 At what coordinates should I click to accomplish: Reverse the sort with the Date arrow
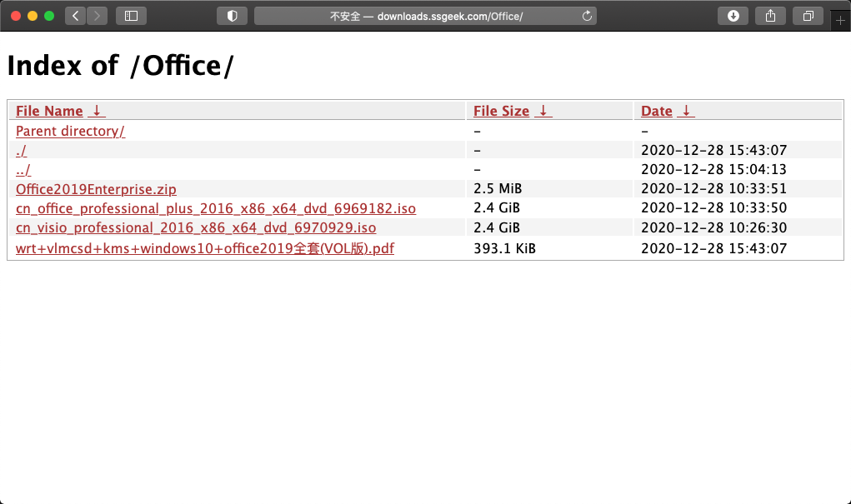(686, 111)
